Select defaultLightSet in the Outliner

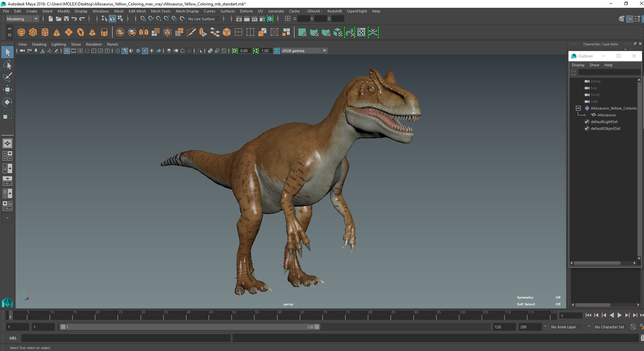pyautogui.click(x=604, y=122)
